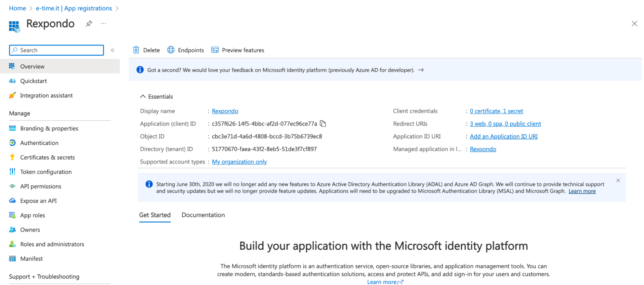
Task: Click the bottom Learn more external link
Action: [385, 282]
